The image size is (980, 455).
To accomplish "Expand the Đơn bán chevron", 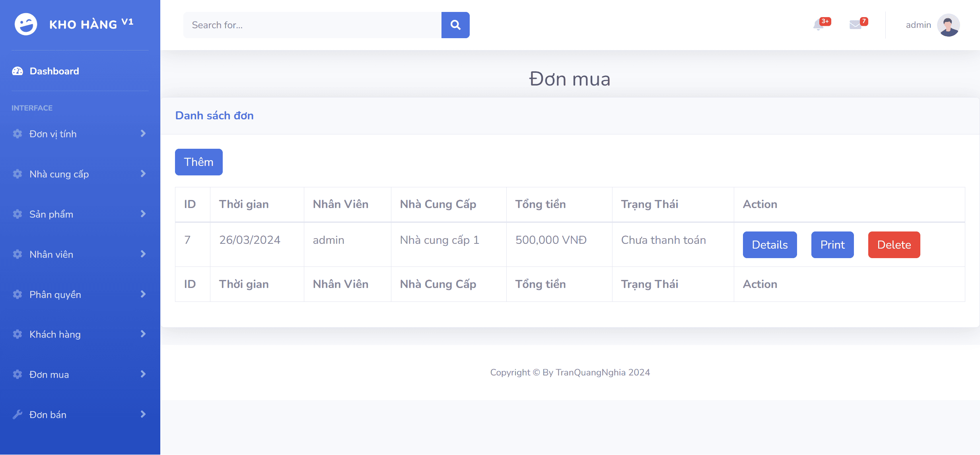I will pos(143,414).
